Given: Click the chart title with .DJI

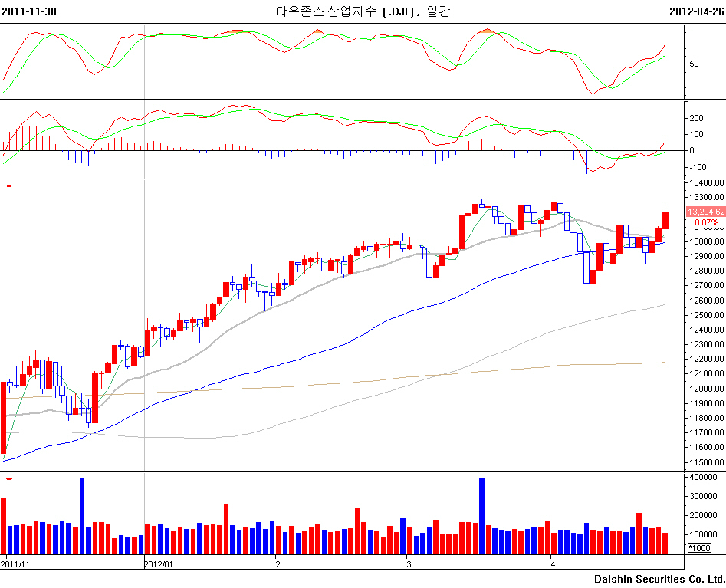Looking at the screenshot, I should pyautogui.click(x=363, y=11).
